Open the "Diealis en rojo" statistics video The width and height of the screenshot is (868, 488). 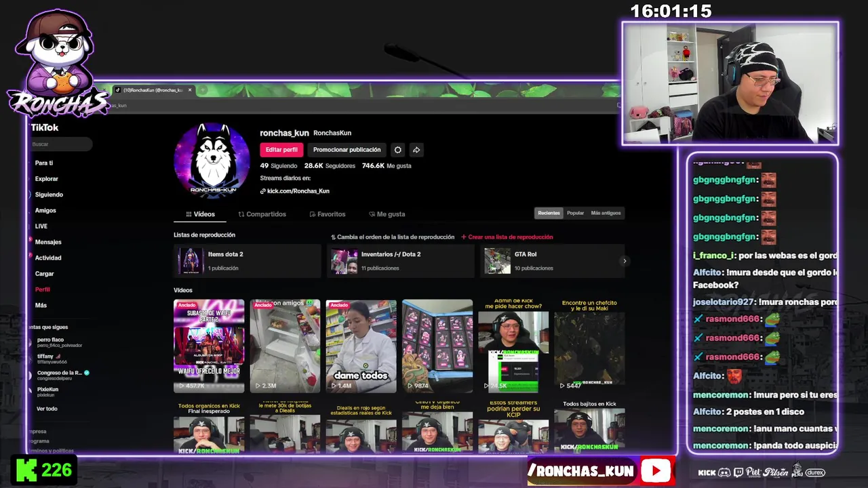click(x=361, y=427)
